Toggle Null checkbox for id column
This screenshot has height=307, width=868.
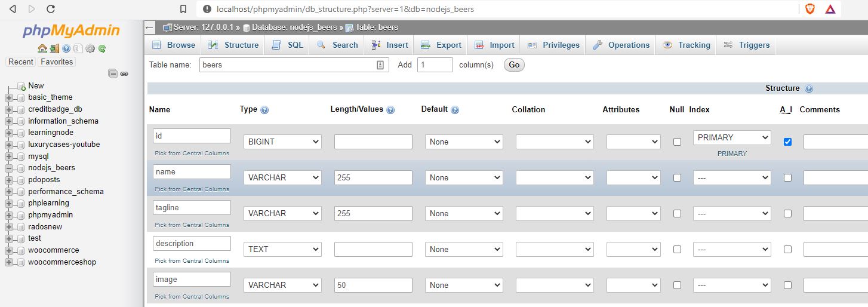pyautogui.click(x=677, y=142)
